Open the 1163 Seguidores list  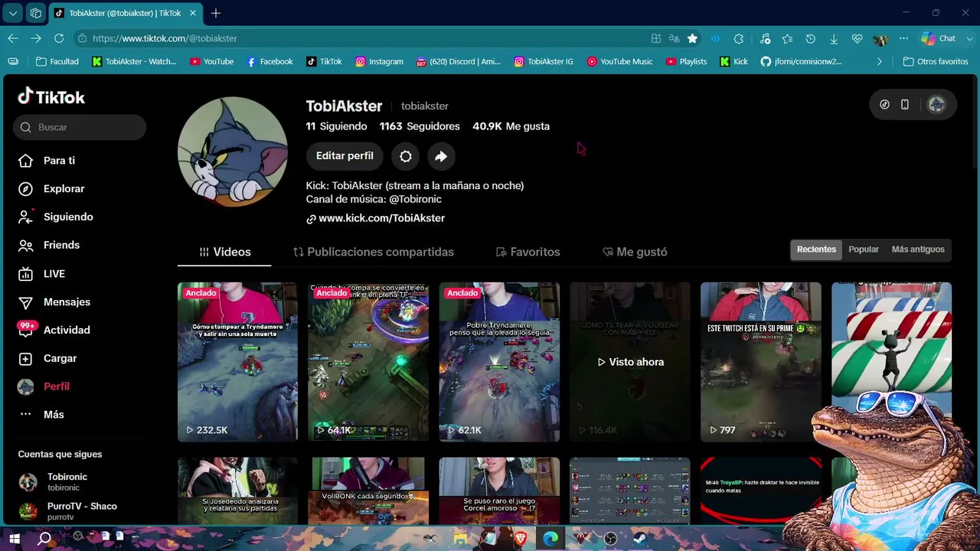[420, 126]
